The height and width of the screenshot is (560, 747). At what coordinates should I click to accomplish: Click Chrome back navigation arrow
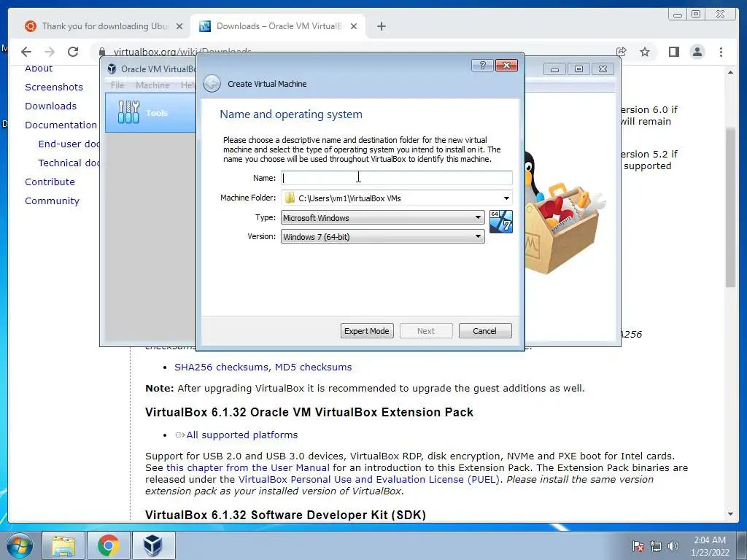pyautogui.click(x=26, y=52)
